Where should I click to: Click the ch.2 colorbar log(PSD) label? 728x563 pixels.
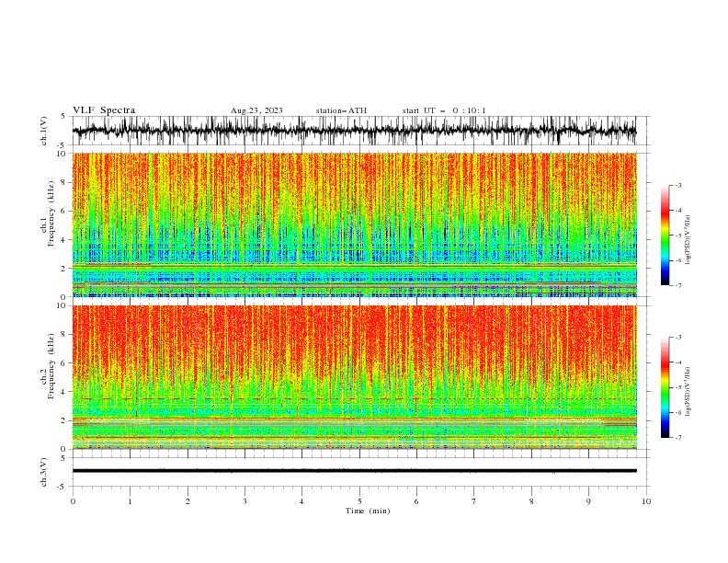coord(688,392)
